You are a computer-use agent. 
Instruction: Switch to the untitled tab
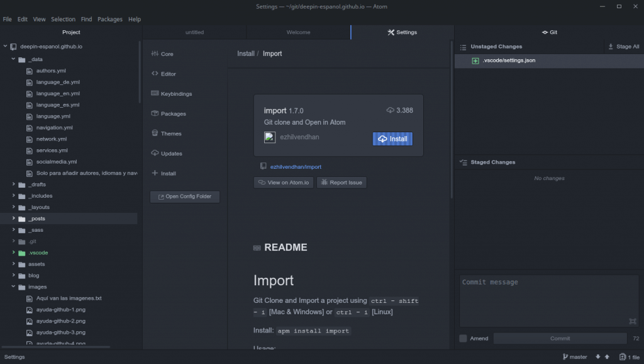[x=194, y=32]
